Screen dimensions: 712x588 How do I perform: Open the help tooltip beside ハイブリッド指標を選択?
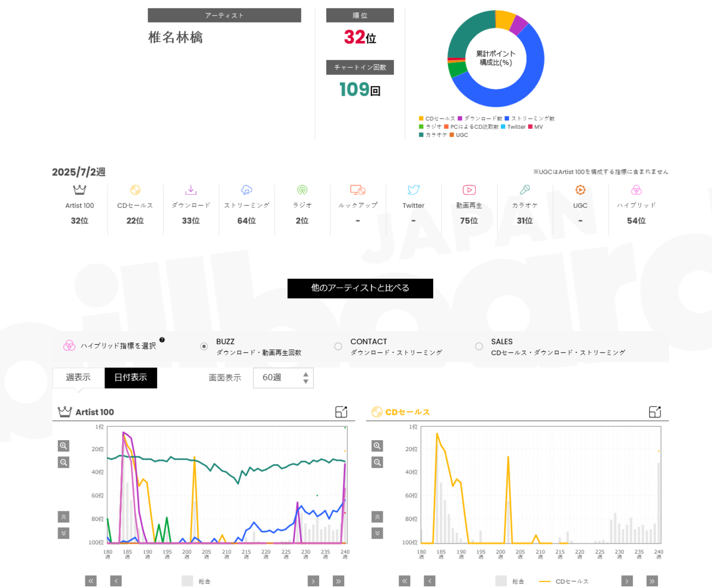click(x=162, y=340)
